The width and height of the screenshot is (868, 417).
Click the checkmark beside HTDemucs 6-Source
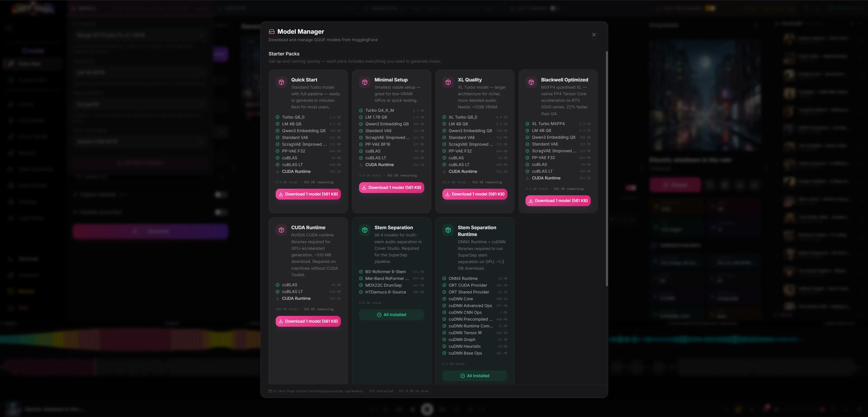[x=361, y=292]
